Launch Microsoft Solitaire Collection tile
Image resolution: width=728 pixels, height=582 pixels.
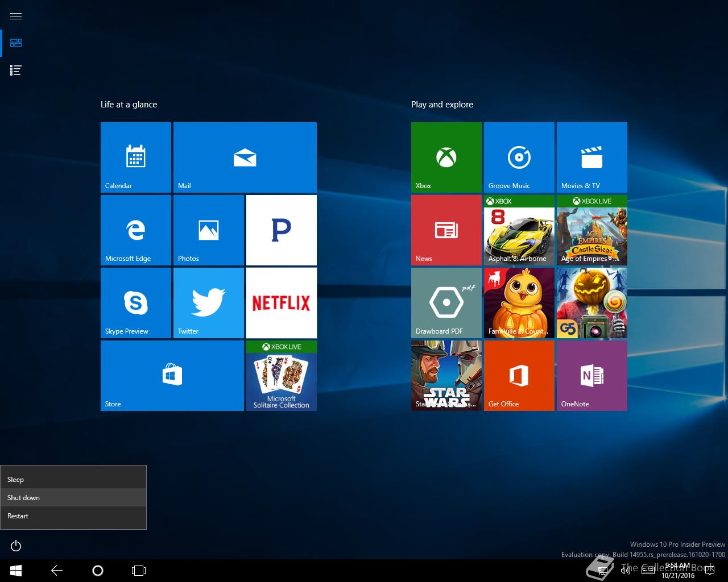[x=282, y=376]
